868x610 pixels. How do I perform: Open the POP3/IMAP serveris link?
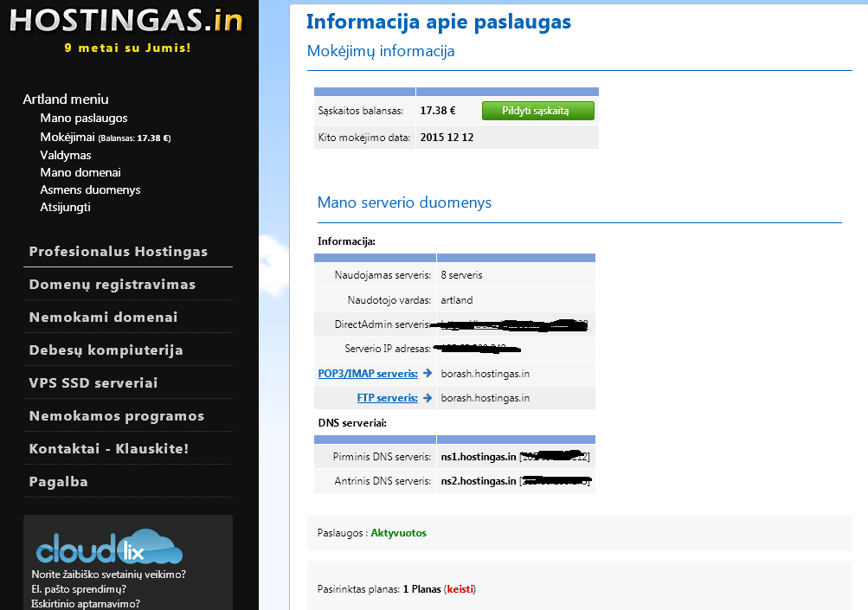tap(368, 374)
